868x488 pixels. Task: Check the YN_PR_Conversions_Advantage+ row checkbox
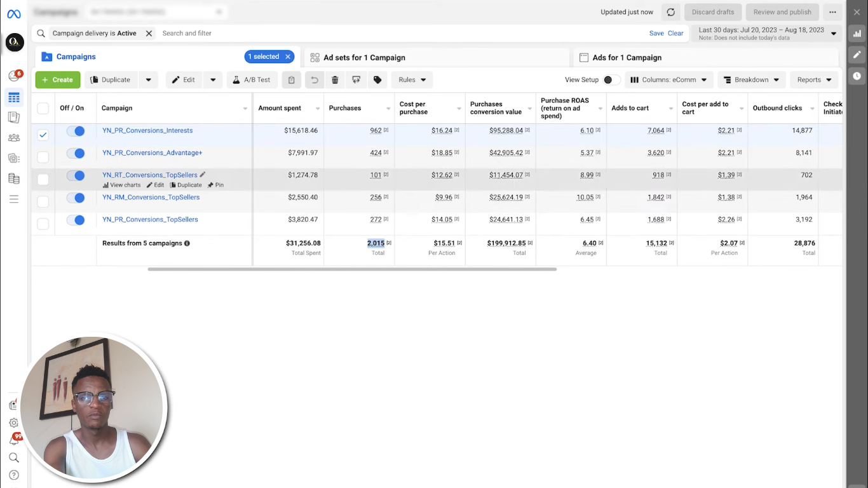[43, 157]
